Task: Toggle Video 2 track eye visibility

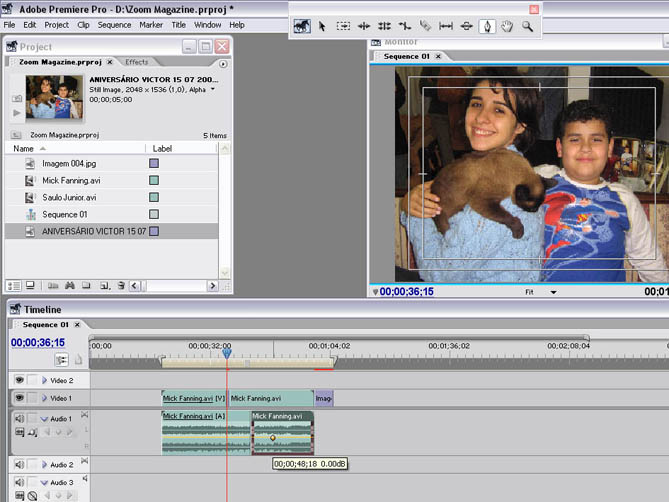Action: 19,380
